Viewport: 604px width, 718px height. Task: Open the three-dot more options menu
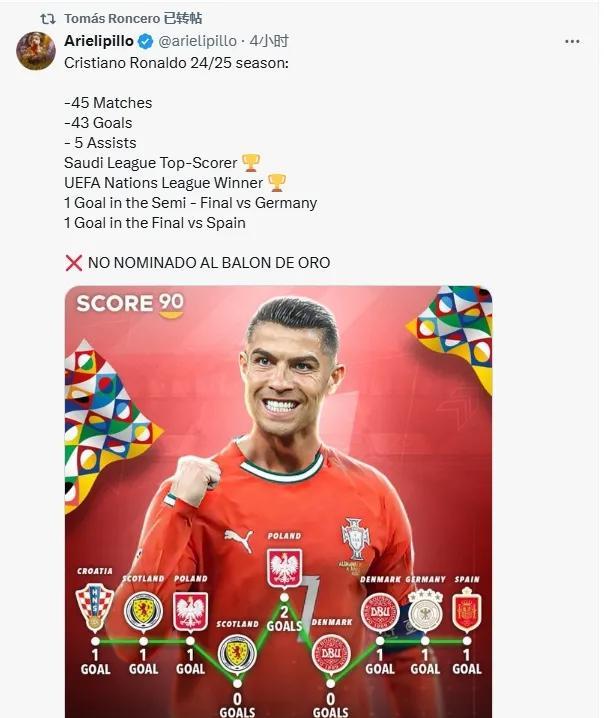(x=572, y=42)
